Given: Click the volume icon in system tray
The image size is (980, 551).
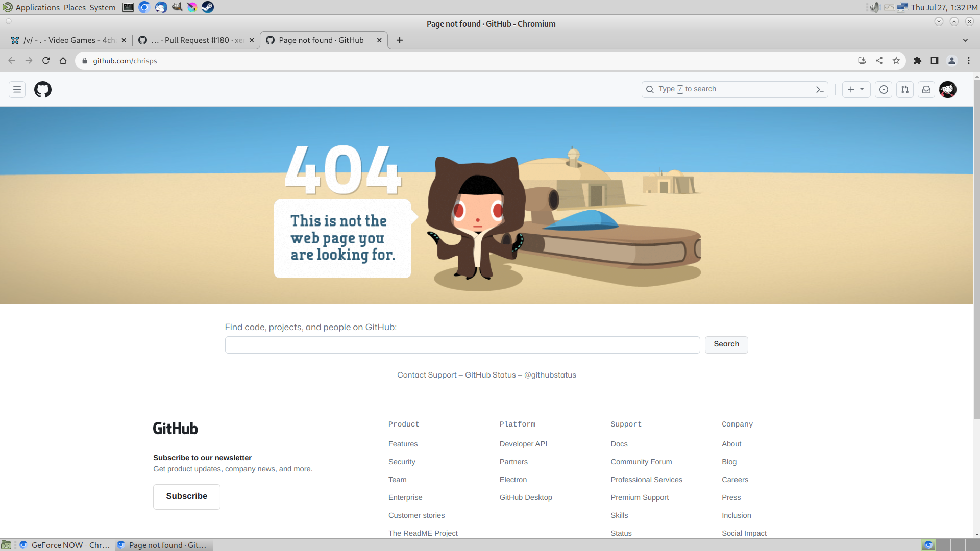Looking at the screenshot, I should click(875, 7).
